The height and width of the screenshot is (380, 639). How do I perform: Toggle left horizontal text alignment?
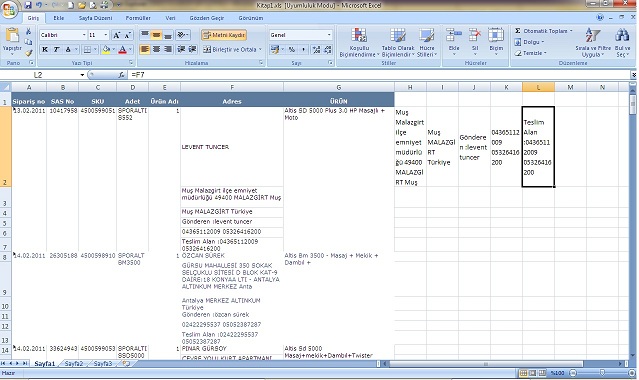pyautogui.click(x=145, y=49)
